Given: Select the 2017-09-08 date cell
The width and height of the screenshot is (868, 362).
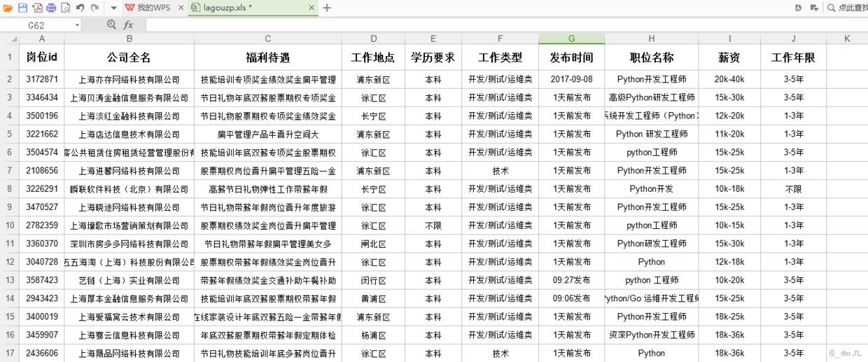Looking at the screenshot, I should (572, 80).
